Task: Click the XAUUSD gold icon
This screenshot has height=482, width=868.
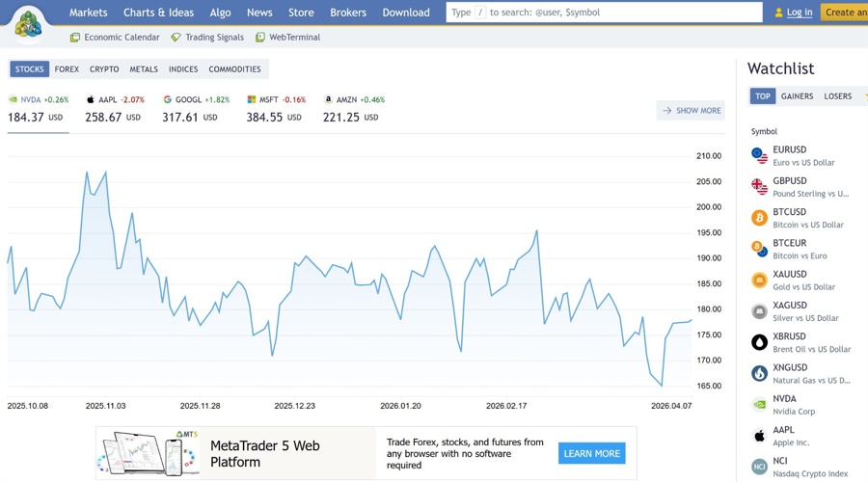Action: pos(759,281)
